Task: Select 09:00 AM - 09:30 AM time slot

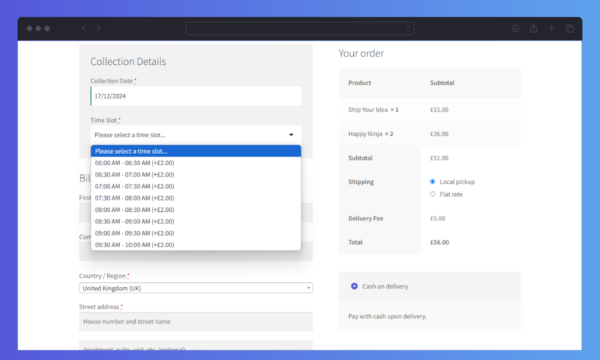Action: coord(196,233)
